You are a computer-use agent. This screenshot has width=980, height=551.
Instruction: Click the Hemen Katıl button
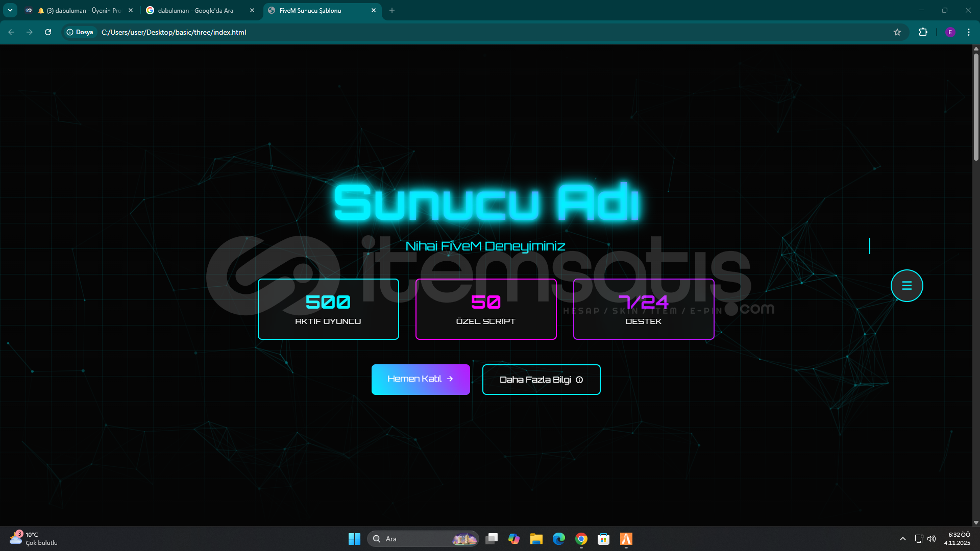(421, 379)
